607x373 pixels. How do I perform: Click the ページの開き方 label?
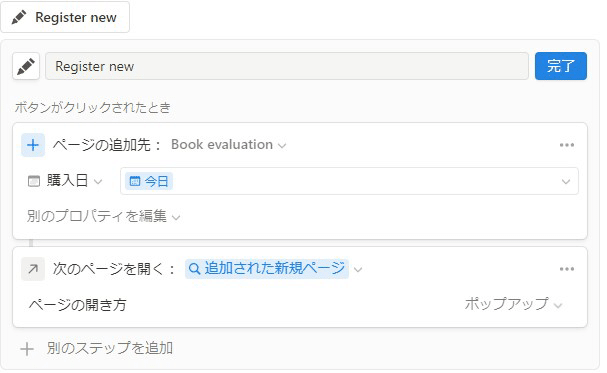(77, 305)
